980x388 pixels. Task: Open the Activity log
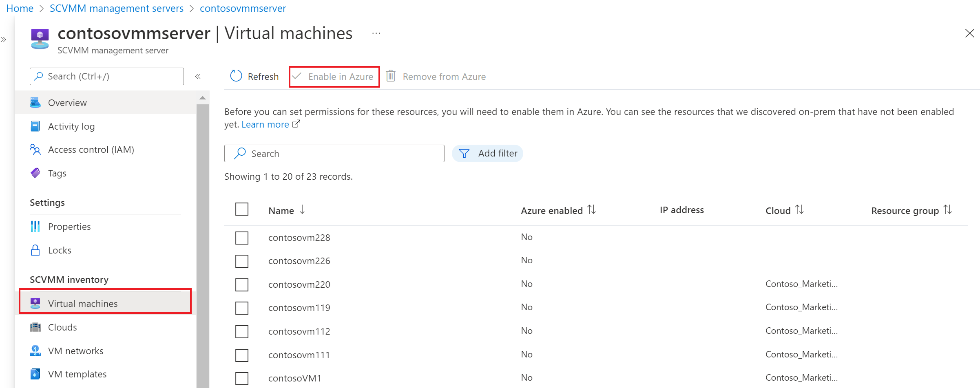pyautogui.click(x=71, y=126)
